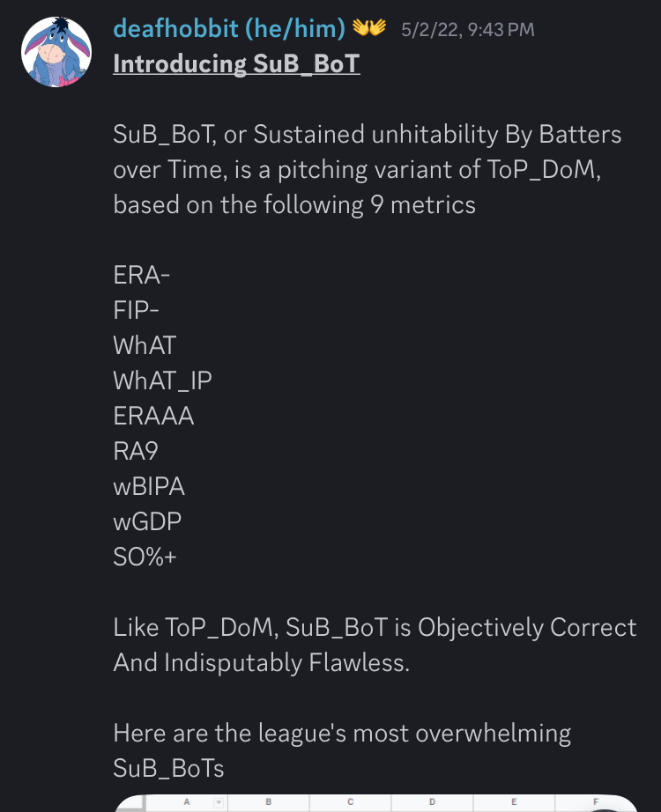Click the WhAT_IP metric line

point(162,380)
